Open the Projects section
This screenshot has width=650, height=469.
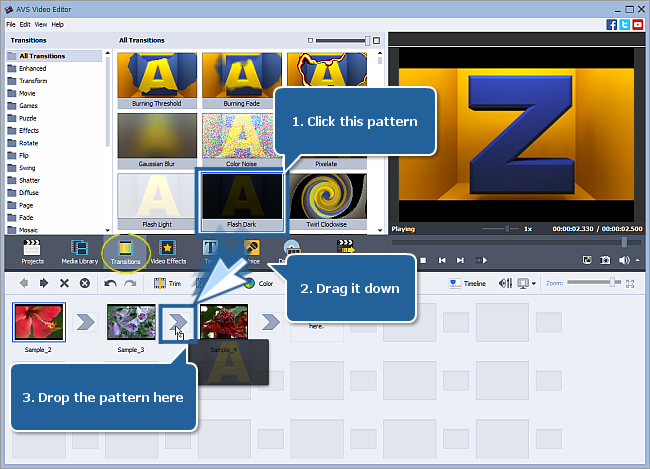(x=32, y=252)
